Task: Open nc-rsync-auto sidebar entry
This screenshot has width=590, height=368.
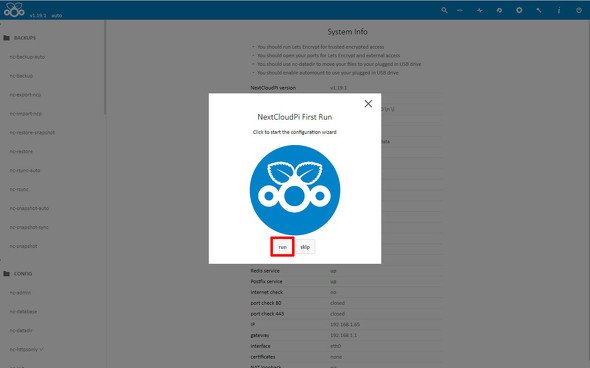Action: [25, 170]
